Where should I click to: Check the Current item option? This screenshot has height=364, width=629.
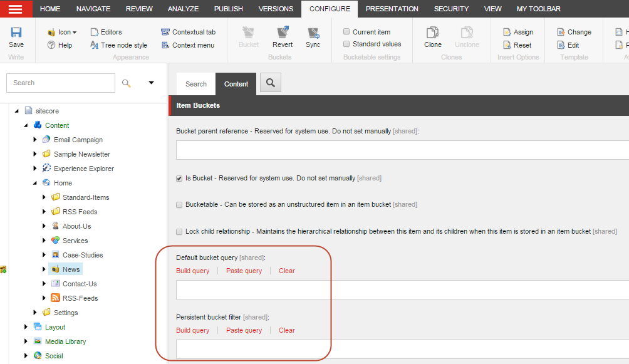[346, 31]
